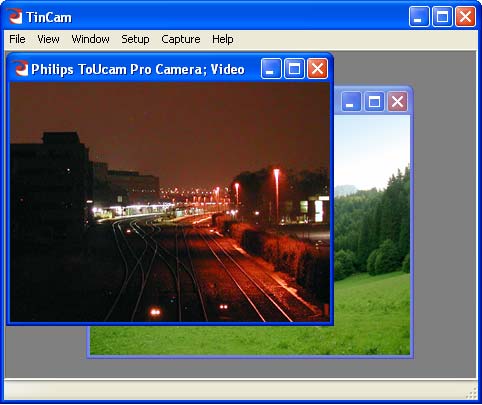Image resolution: width=482 pixels, height=405 pixels.
Task: Open the Window menu
Action: 90,39
